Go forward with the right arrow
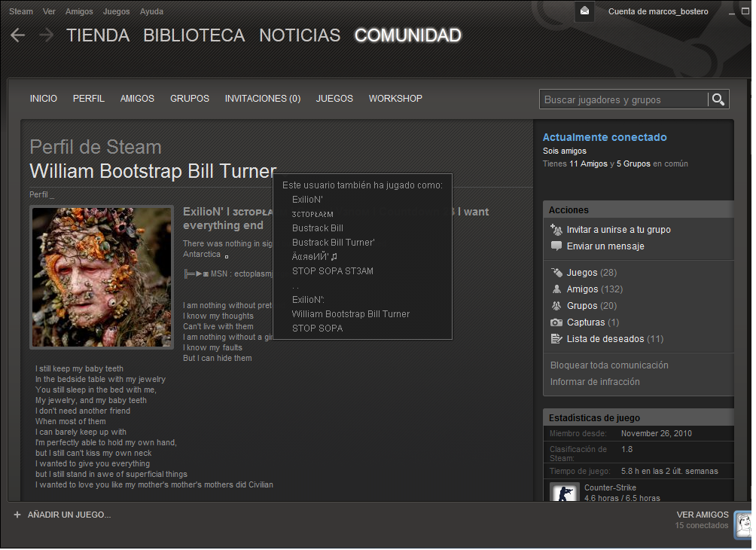The width and height of the screenshot is (756, 550). pyautogui.click(x=46, y=35)
